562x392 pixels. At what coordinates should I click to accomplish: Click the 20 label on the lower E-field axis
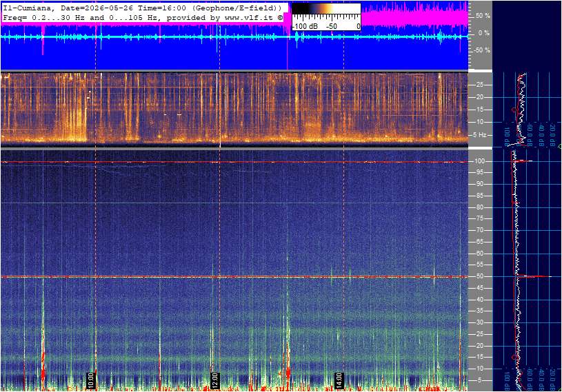(x=479, y=346)
